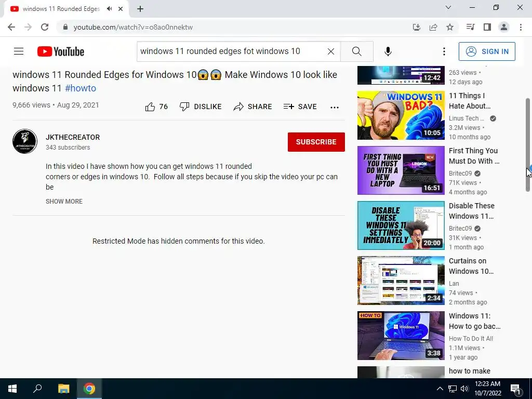Image resolution: width=532 pixels, height=399 pixels.
Task: Open Chrome media controls icon
Action: [x=470, y=27]
